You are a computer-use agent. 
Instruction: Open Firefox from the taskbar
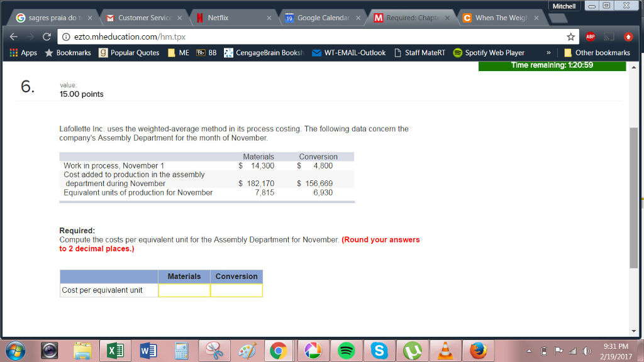478,351
